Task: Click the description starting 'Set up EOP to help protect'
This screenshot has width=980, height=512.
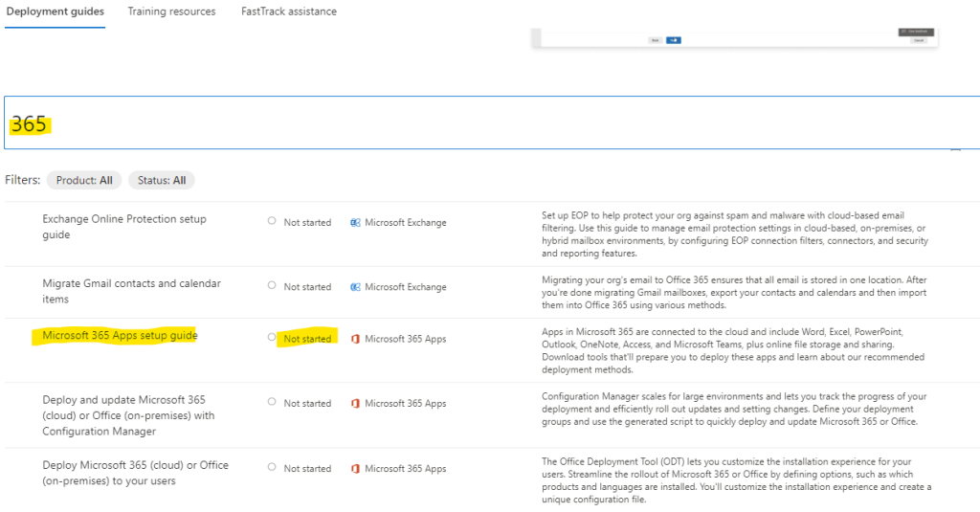Action: [x=735, y=234]
